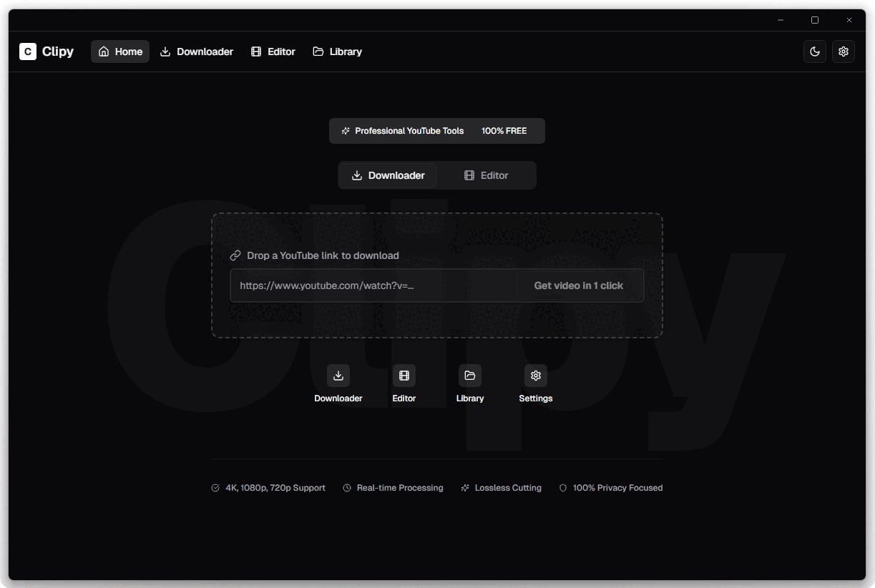Image resolution: width=875 pixels, height=588 pixels.
Task: Click the 4K, 1080p, 720p Support label
Action: [x=275, y=488]
